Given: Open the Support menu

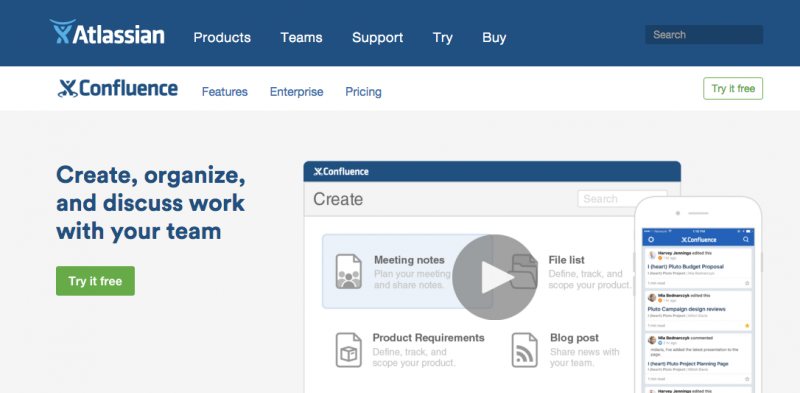Looking at the screenshot, I should [378, 38].
